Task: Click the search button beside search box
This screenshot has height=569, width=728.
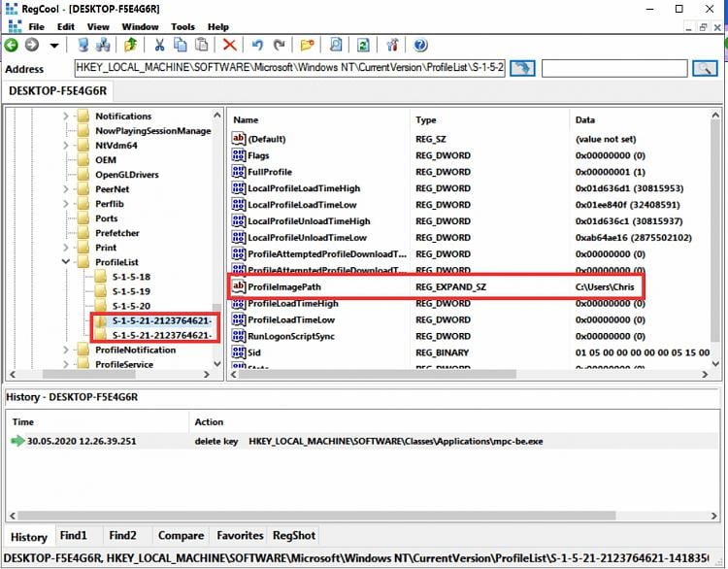Action: [705, 68]
